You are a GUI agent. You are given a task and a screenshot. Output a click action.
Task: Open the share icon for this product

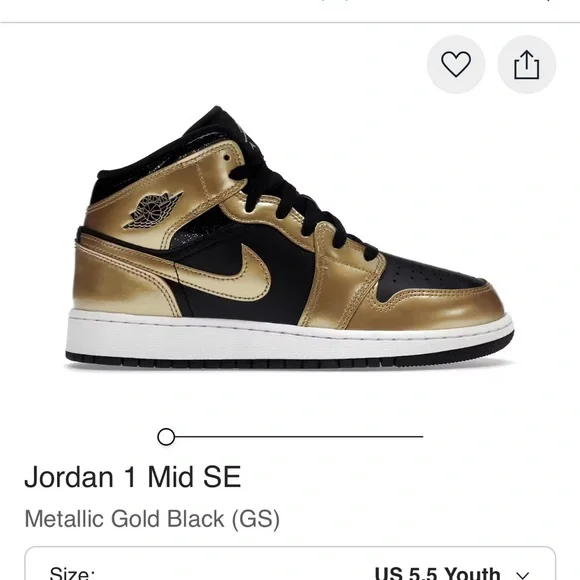click(x=527, y=64)
